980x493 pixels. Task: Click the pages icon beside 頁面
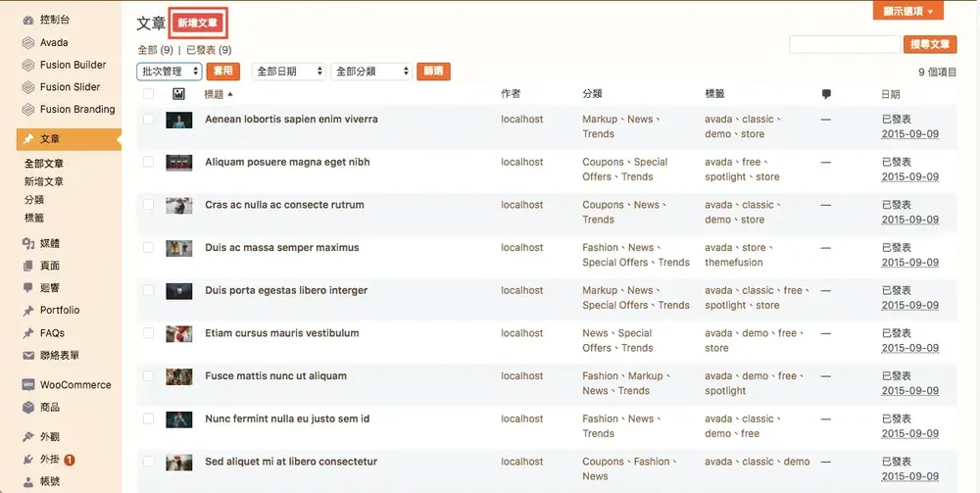(x=28, y=267)
